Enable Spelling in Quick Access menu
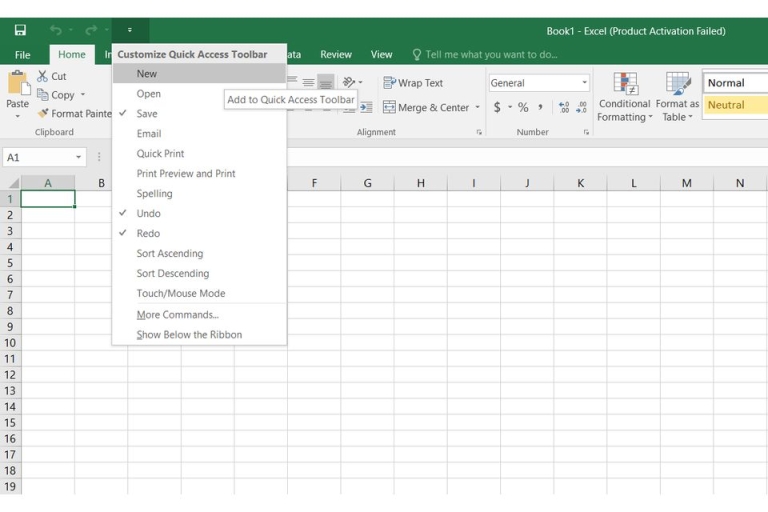Image resolution: width=768 pixels, height=512 pixels. (199, 194)
